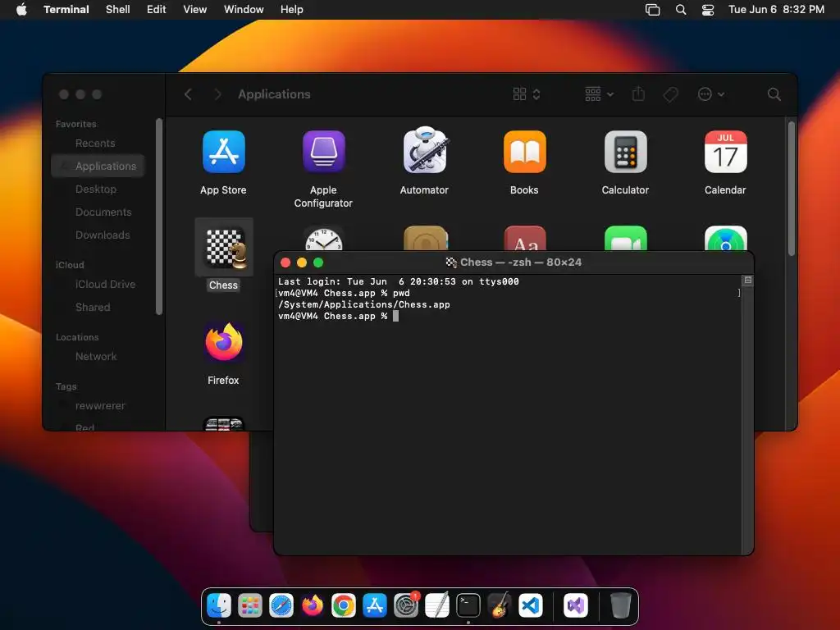Image resolution: width=840 pixels, height=630 pixels.
Task: Open Trash in the Dock
Action: 620,605
